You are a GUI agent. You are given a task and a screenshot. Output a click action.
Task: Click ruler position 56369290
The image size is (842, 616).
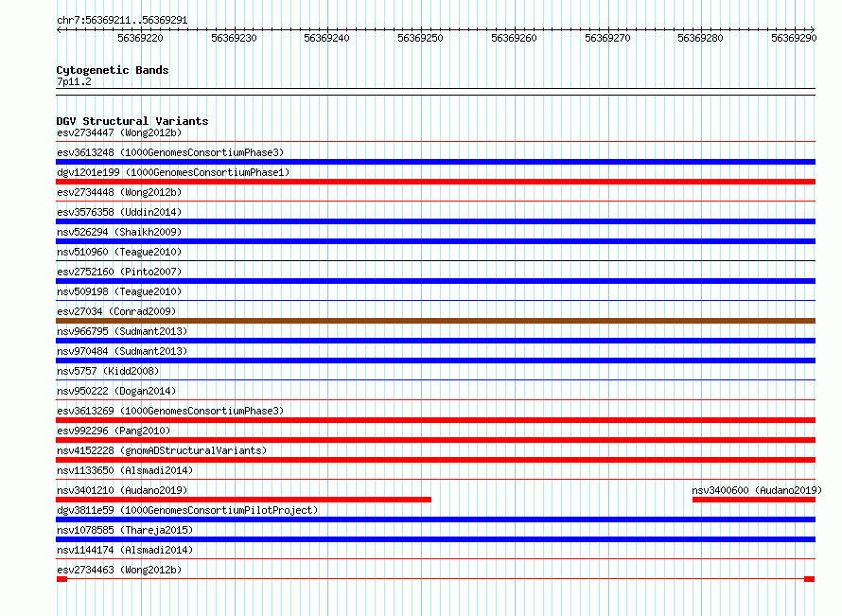pos(794,38)
